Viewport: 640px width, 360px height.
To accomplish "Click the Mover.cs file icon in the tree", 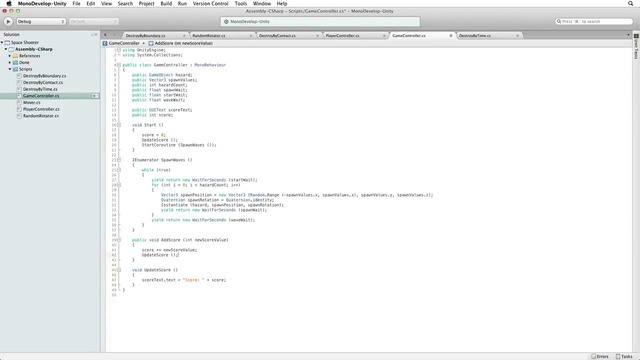I will click(x=19, y=102).
